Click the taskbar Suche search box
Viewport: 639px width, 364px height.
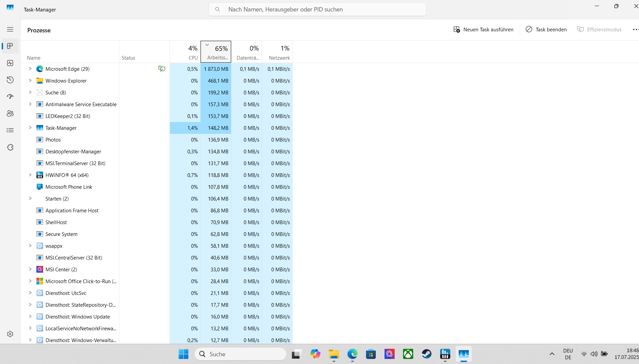tap(241, 354)
